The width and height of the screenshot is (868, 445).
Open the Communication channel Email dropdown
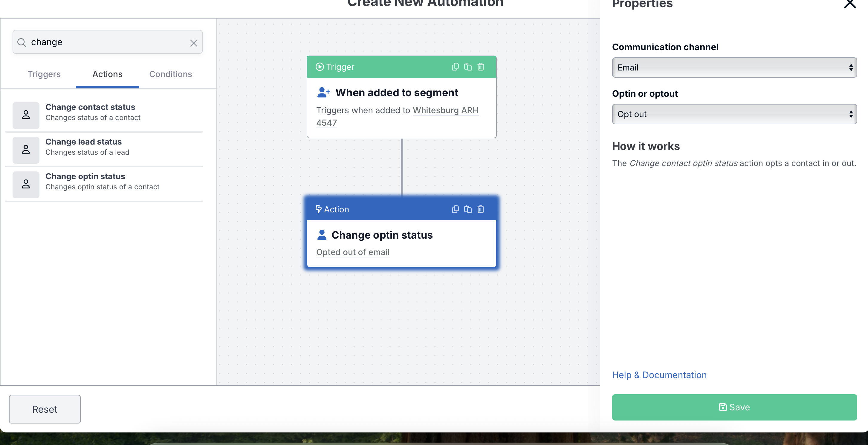(x=734, y=67)
